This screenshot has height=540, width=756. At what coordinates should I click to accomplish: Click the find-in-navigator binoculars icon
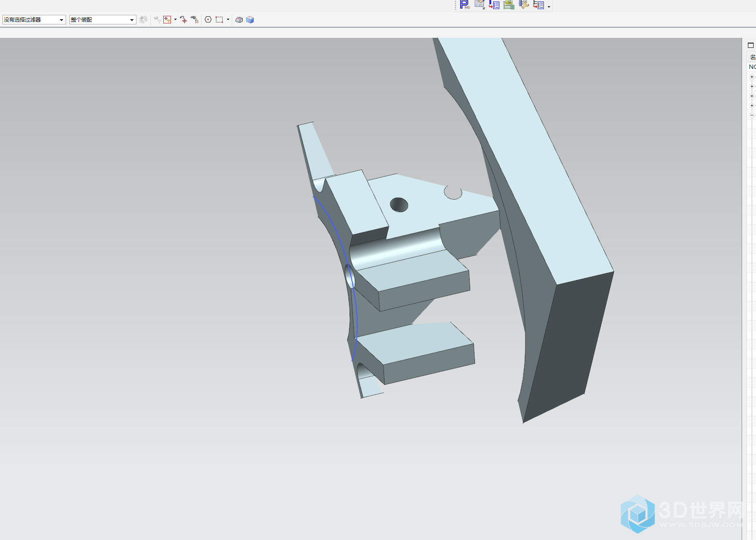pyautogui.click(x=194, y=20)
